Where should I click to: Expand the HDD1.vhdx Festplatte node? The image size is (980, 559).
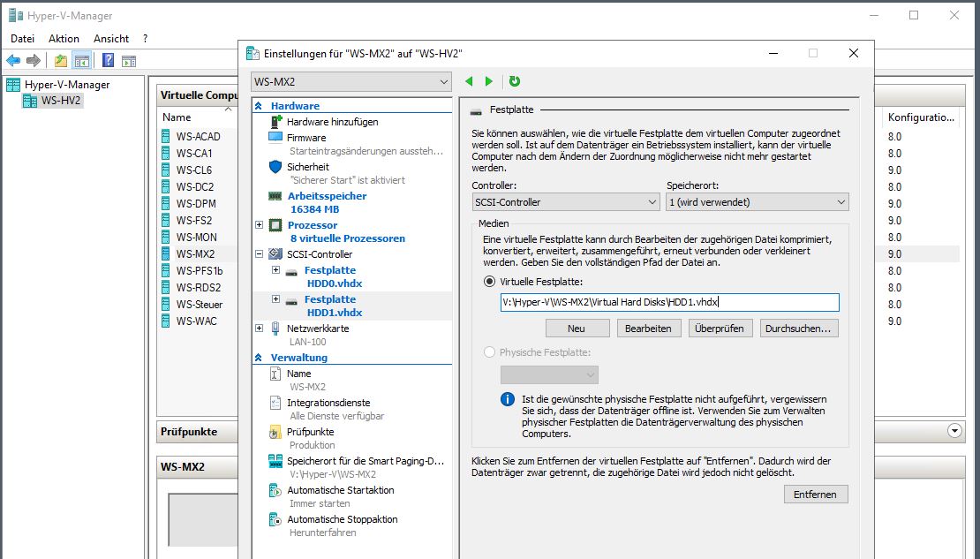point(275,299)
